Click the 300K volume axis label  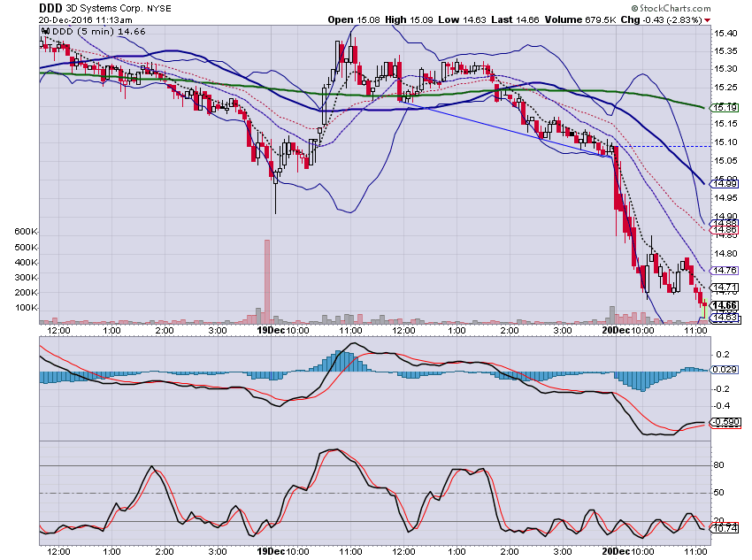coord(26,278)
